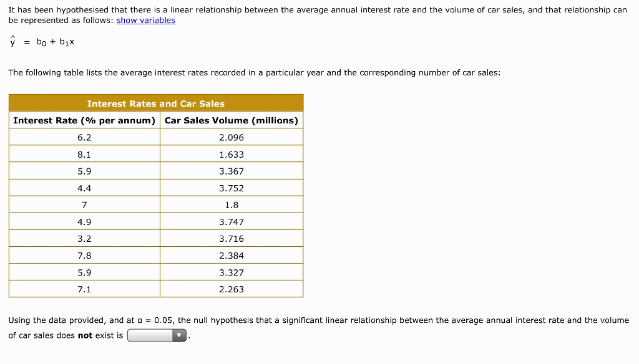Viewport: 639px width, 364px height.
Task: Select the interest rate cell 7
Action: pyautogui.click(x=84, y=205)
